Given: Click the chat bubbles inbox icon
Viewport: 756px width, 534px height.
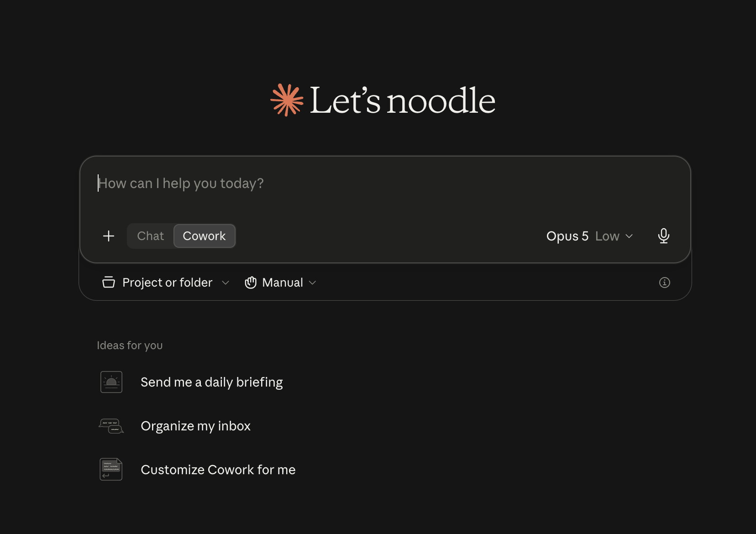Looking at the screenshot, I should click(x=111, y=426).
